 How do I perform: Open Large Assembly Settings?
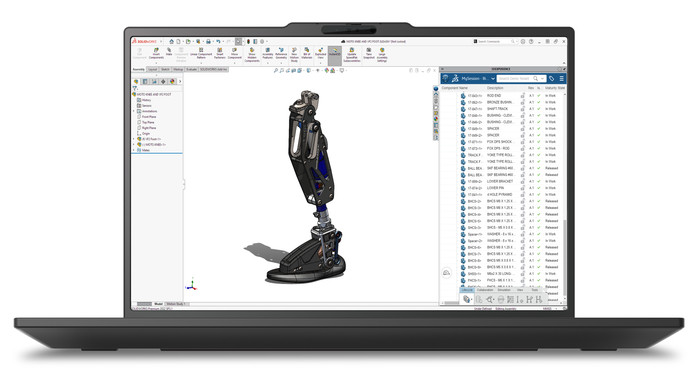tap(382, 54)
